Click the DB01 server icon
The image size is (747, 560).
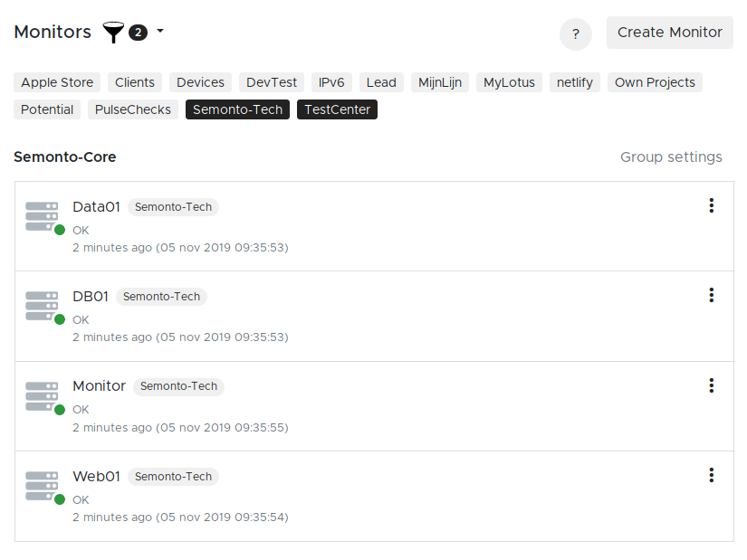[43, 307]
